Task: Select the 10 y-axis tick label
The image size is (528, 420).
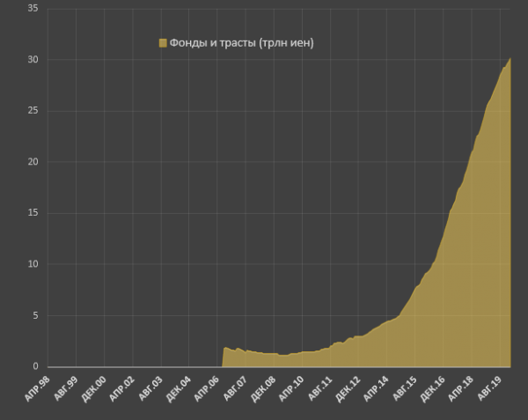Action: click(x=33, y=264)
